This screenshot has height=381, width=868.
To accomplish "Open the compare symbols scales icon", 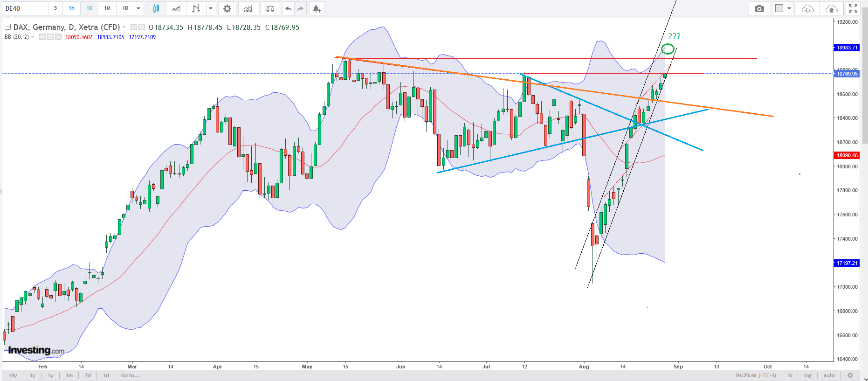I will (x=270, y=8).
